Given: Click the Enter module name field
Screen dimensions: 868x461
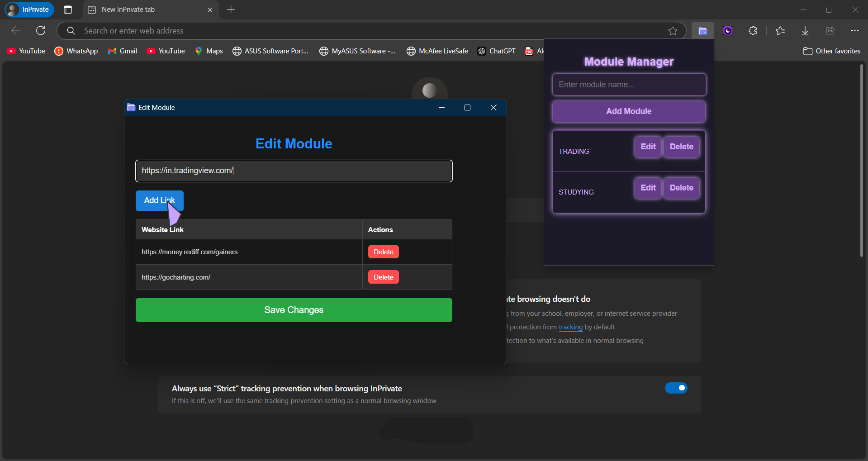Looking at the screenshot, I should 628,85.
